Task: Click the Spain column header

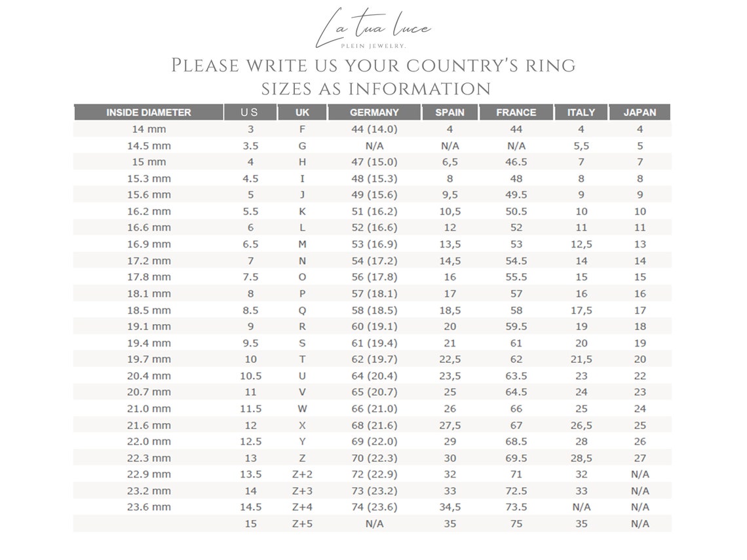Action: point(450,112)
